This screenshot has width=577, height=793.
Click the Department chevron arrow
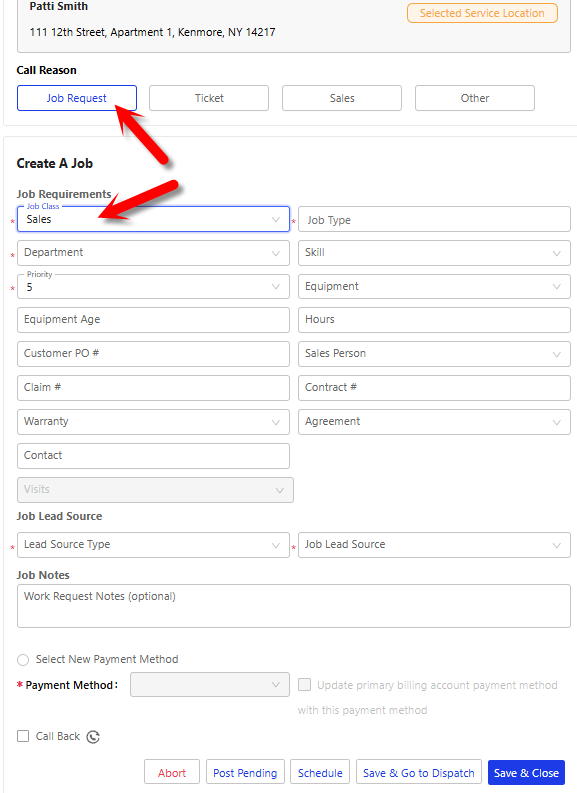(x=276, y=253)
